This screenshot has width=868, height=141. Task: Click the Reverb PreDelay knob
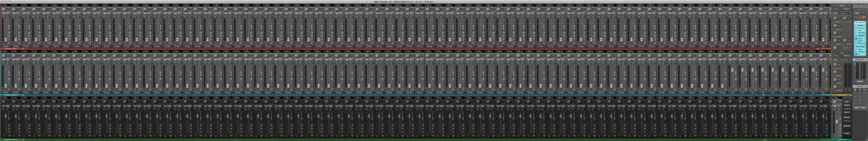[835, 18]
